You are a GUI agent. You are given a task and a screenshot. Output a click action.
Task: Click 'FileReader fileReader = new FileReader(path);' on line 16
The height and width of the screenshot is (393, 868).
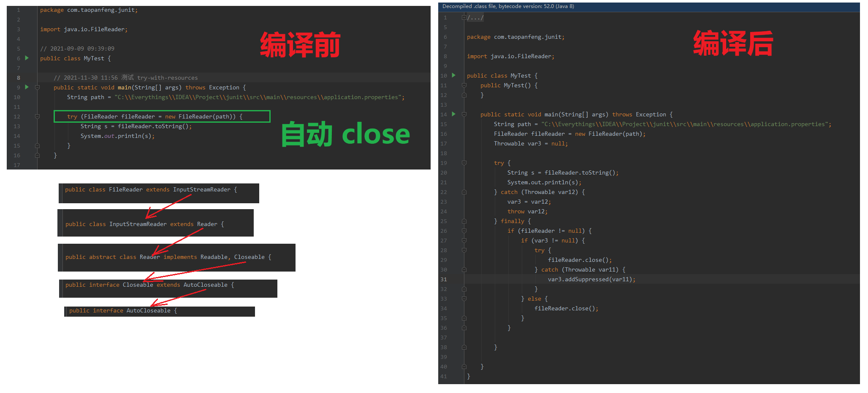(x=570, y=134)
